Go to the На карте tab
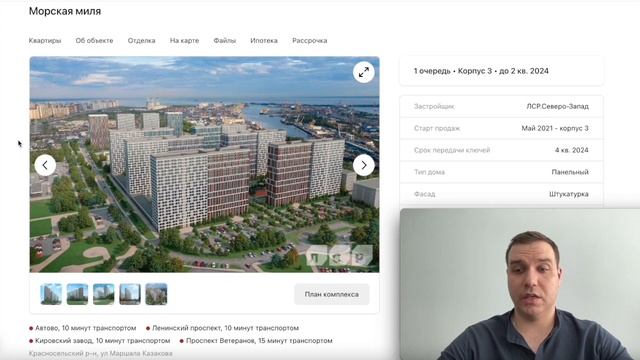The height and width of the screenshot is (360, 640). coord(184,40)
